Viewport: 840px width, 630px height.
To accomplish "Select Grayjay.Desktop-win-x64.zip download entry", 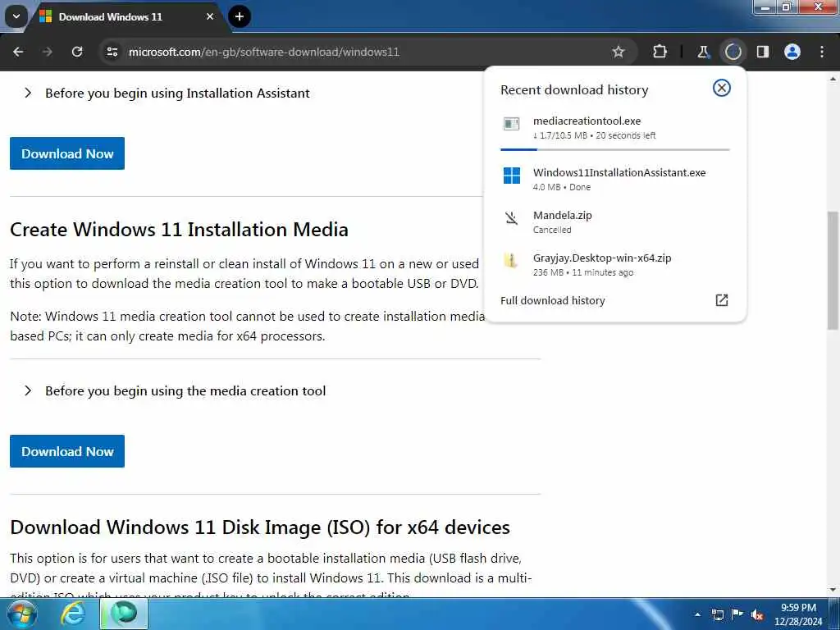I will (x=615, y=265).
